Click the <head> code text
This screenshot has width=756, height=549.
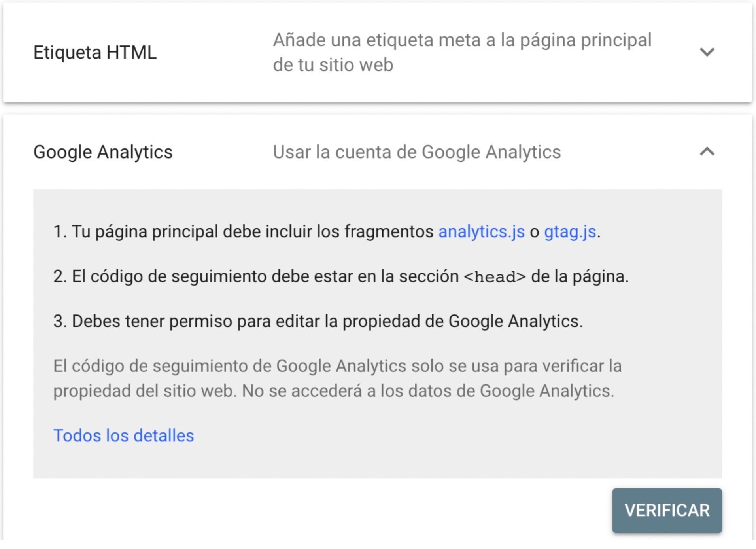point(494,277)
